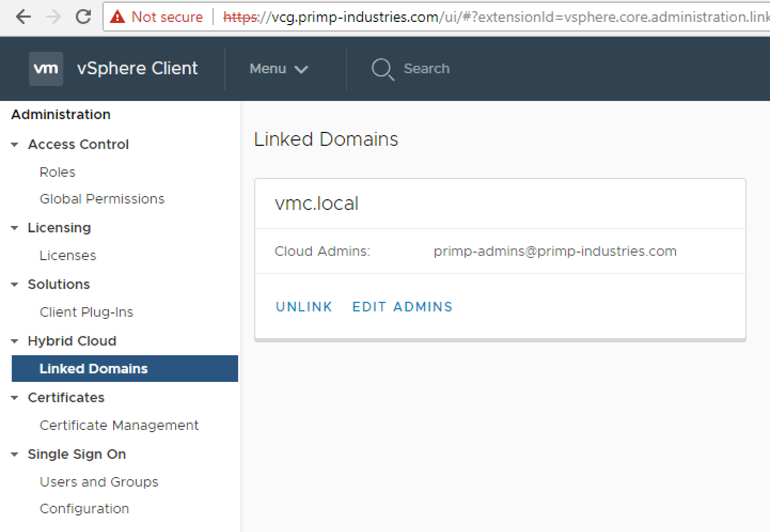Click the Cloud Admins label
This screenshot has width=770, height=532.
click(x=323, y=251)
